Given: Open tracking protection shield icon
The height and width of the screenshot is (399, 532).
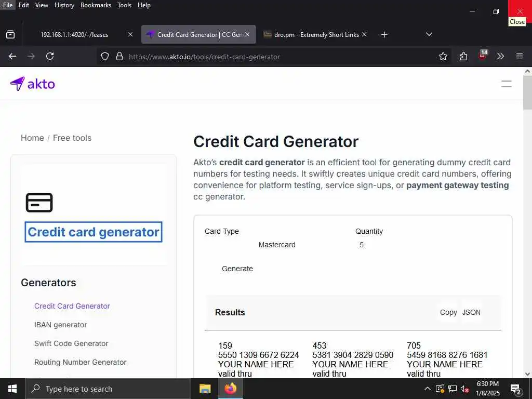Looking at the screenshot, I should click(x=105, y=56).
